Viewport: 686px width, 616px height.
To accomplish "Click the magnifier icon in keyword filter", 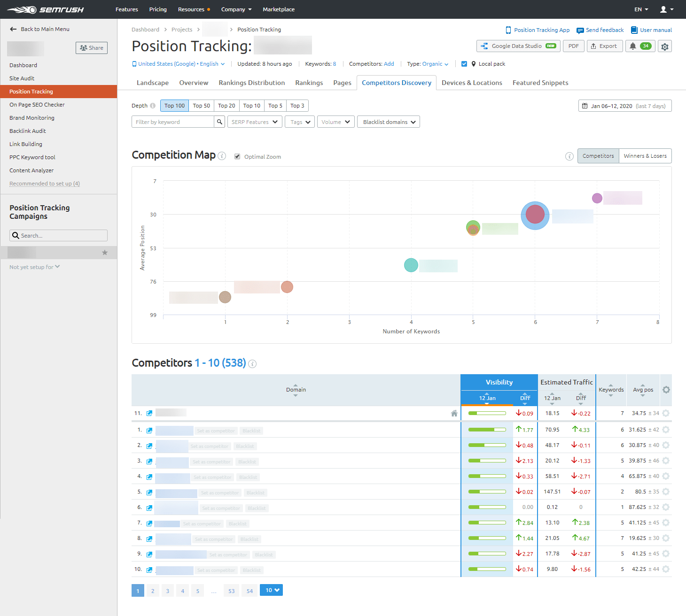I will pyautogui.click(x=219, y=122).
